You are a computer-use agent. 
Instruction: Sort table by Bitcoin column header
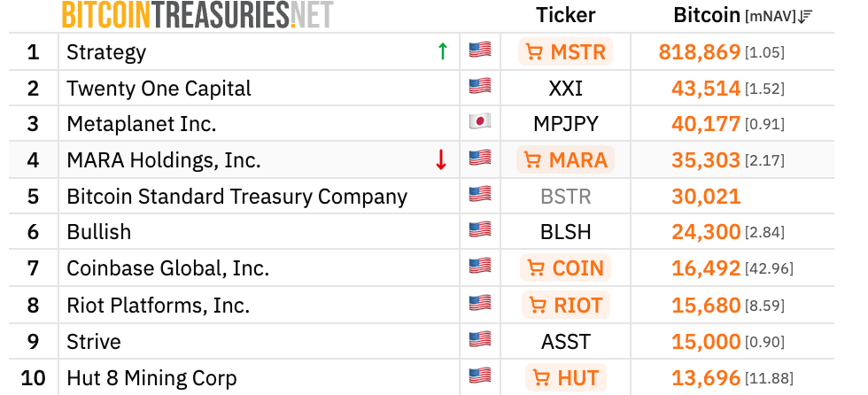tap(707, 15)
